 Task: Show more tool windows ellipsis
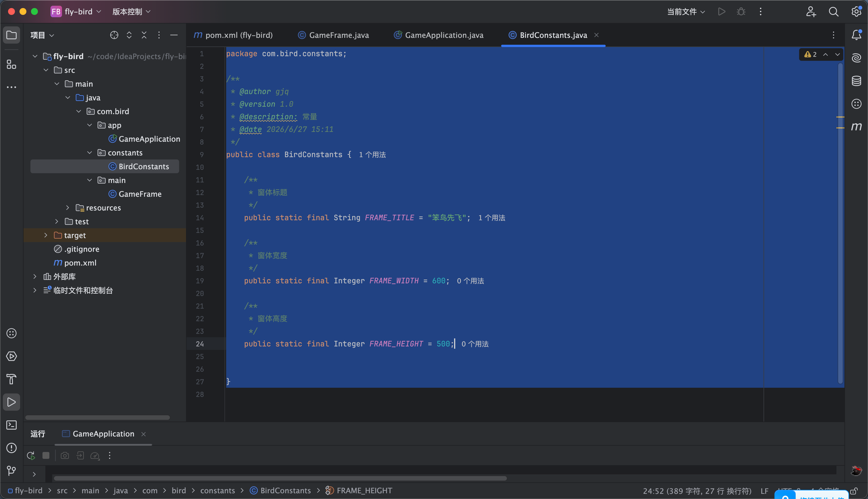[11, 87]
